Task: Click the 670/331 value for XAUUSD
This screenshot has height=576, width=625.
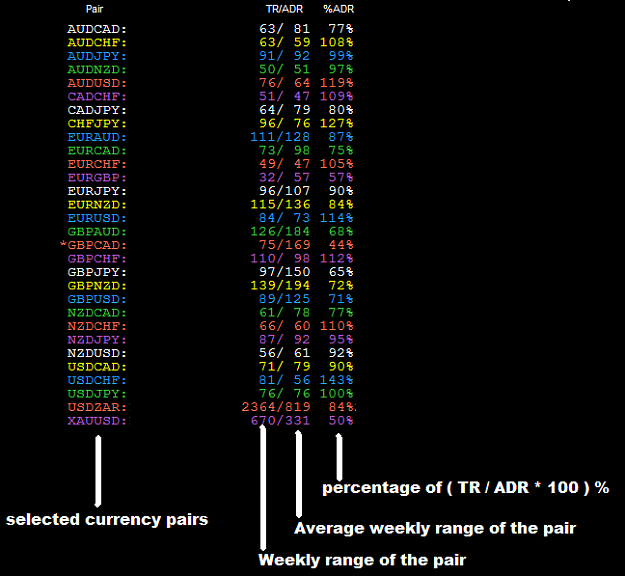Action: point(280,421)
